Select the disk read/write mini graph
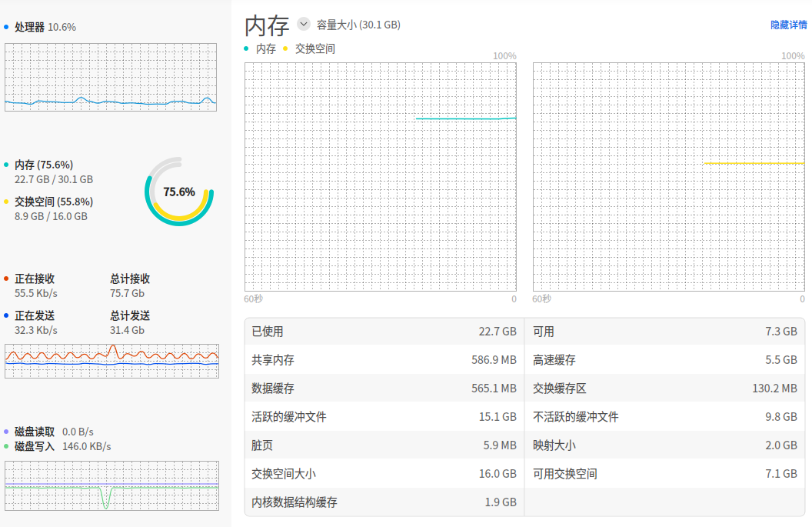Image resolution: width=812 pixels, height=527 pixels. (111, 485)
